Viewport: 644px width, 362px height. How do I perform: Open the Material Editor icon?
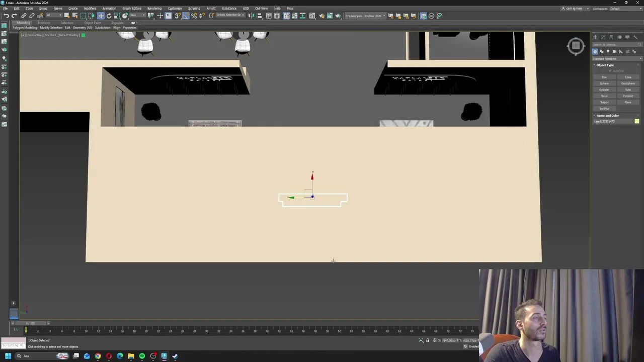pos(312,16)
